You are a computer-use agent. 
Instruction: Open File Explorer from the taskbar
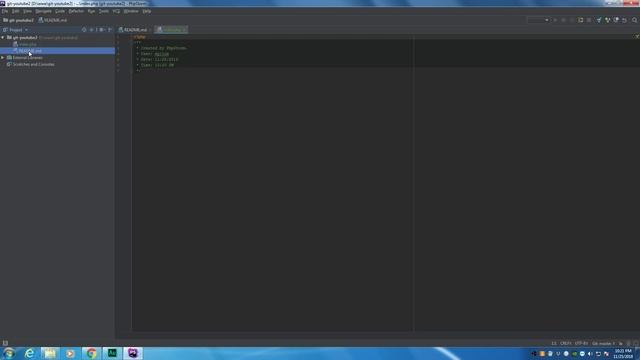pyautogui.click(x=50, y=353)
